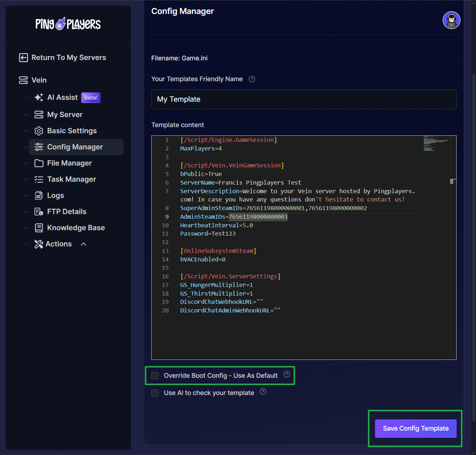The height and width of the screenshot is (455, 476).
Task: Go to My Server page
Action: point(65,115)
